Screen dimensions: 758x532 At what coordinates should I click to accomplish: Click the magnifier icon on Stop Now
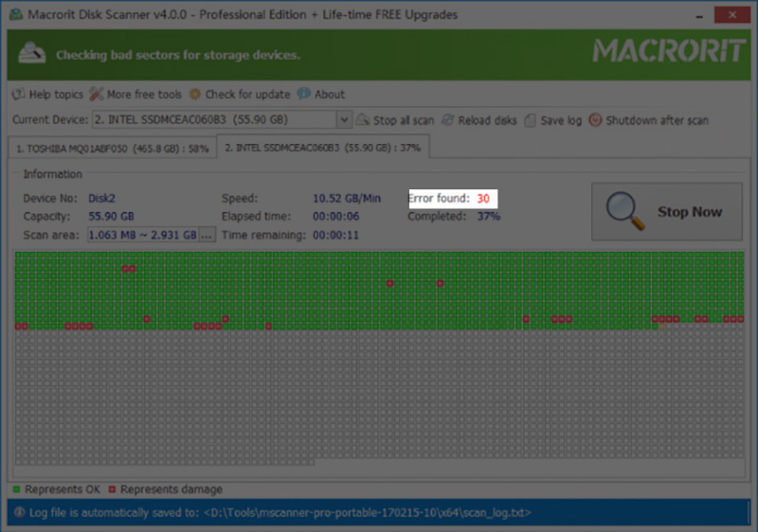[625, 211]
